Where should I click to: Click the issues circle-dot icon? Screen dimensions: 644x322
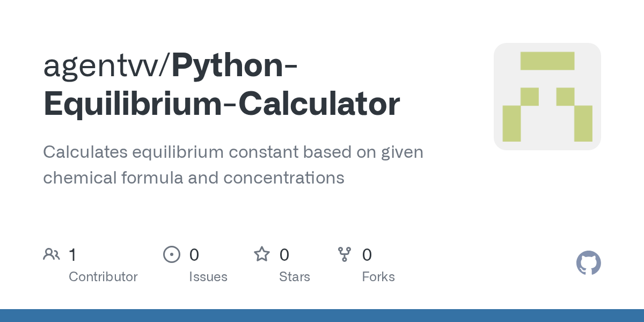click(171, 254)
